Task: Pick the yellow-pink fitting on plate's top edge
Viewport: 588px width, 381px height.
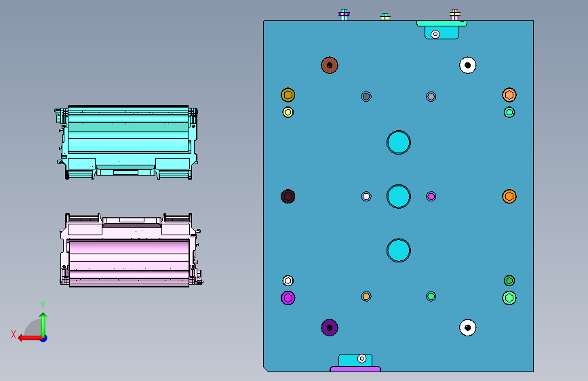Action: [454, 15]
